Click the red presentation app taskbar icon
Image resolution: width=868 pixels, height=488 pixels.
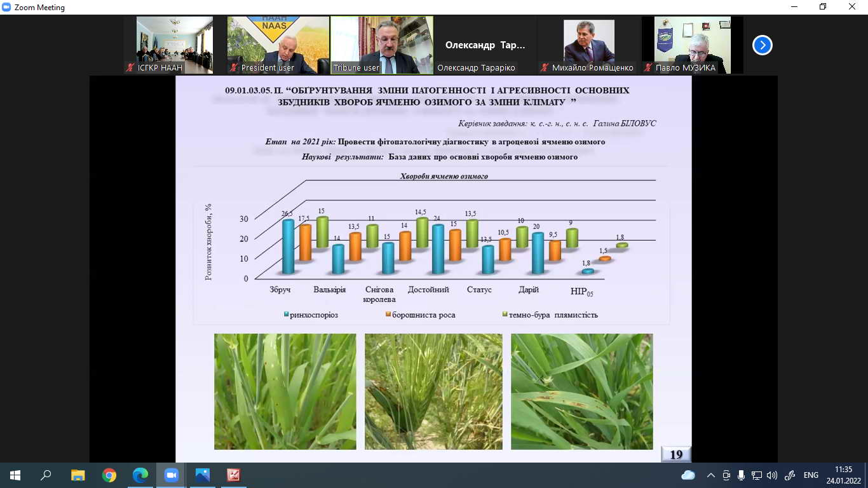(234, 475)
